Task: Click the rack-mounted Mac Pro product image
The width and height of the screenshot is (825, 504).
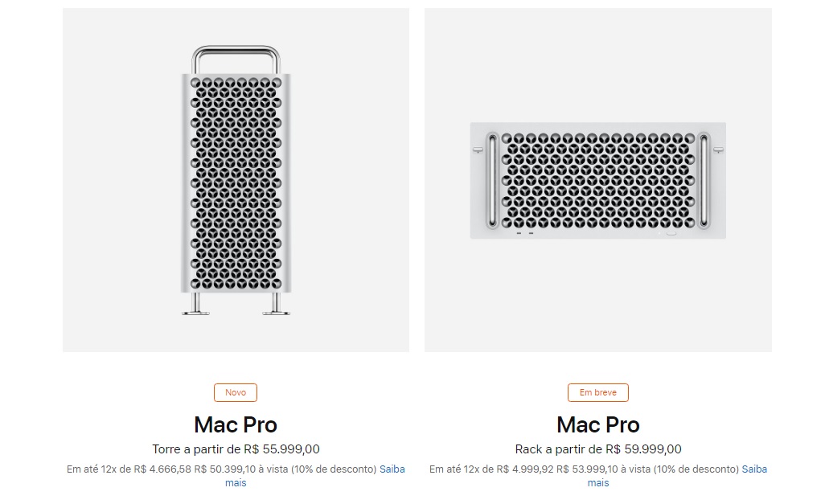Action: point(597,180)
